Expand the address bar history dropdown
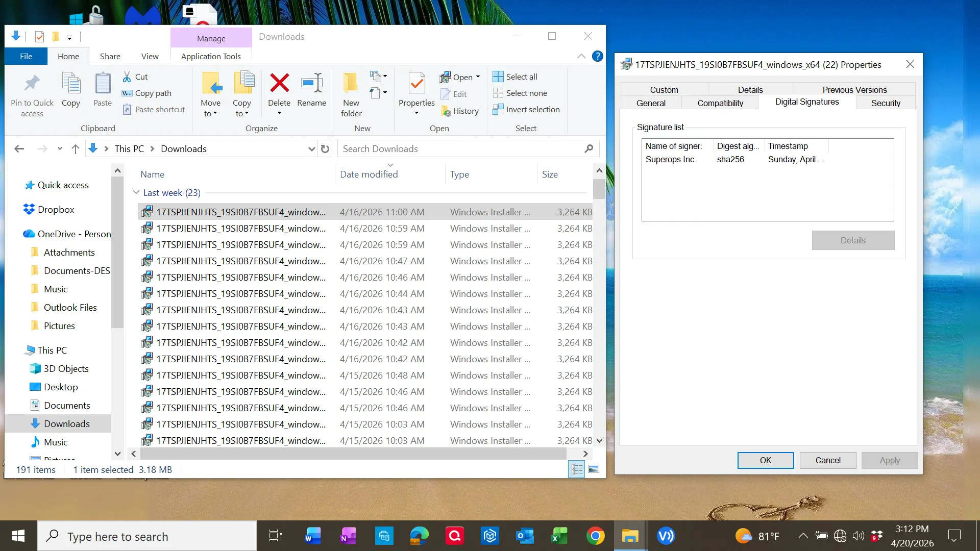This screenshot has width=980, height=551. [x=311, y=149]
